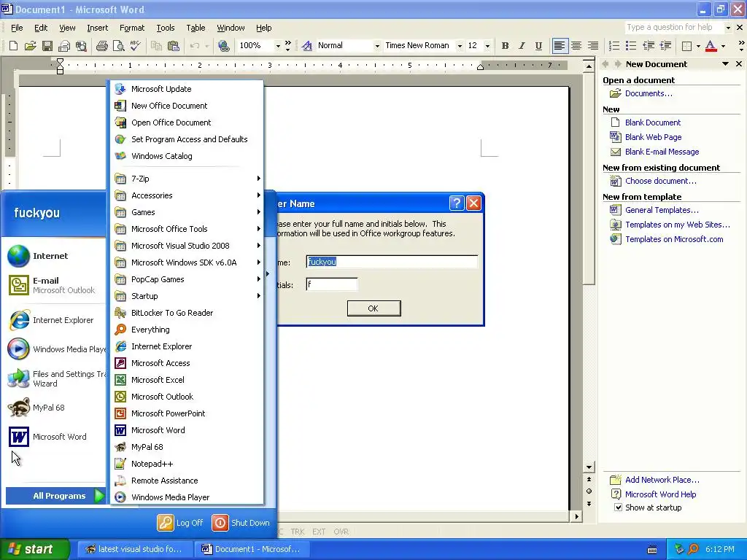Image resolution: width=747 pixels, height=560 pixels.
Task: Open the Zoom 100% dropdown
Action: point(278,46)
